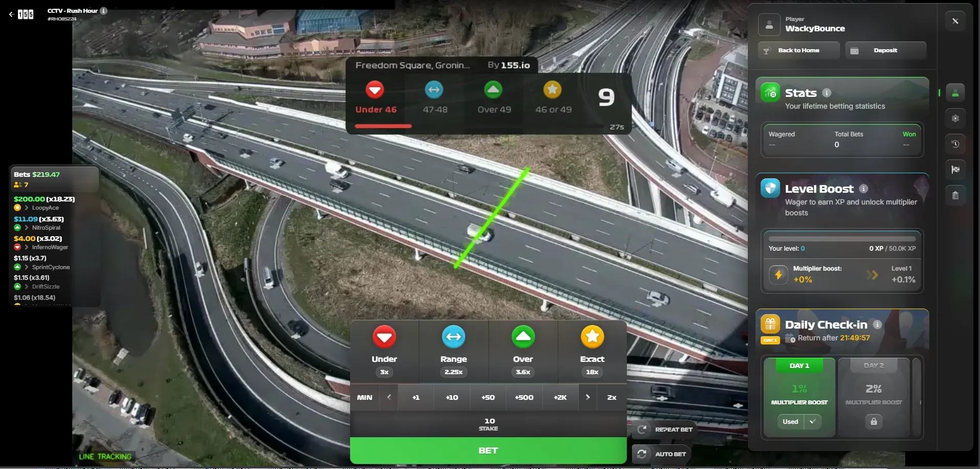Click the Day 1 Used checkmark

click(x=812, y=421)
